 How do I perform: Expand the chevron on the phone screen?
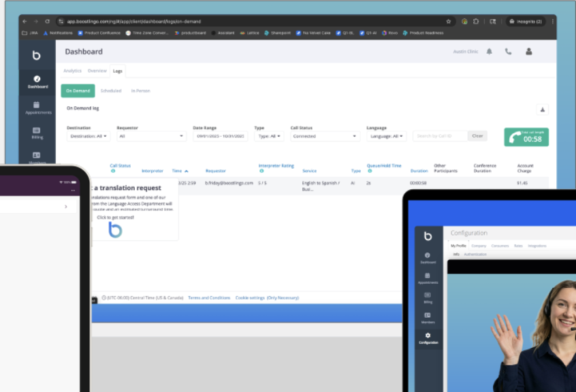[x=66, y=207]
